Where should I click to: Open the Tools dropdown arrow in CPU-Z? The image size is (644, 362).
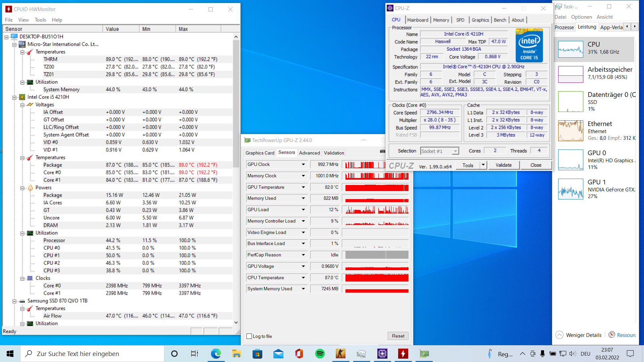483,165
